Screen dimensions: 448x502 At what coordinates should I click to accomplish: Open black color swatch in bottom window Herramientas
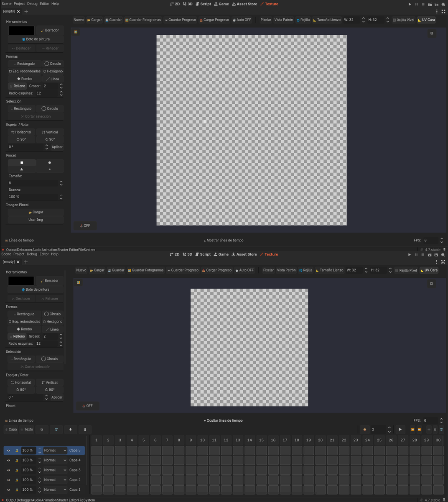point(21,281)
